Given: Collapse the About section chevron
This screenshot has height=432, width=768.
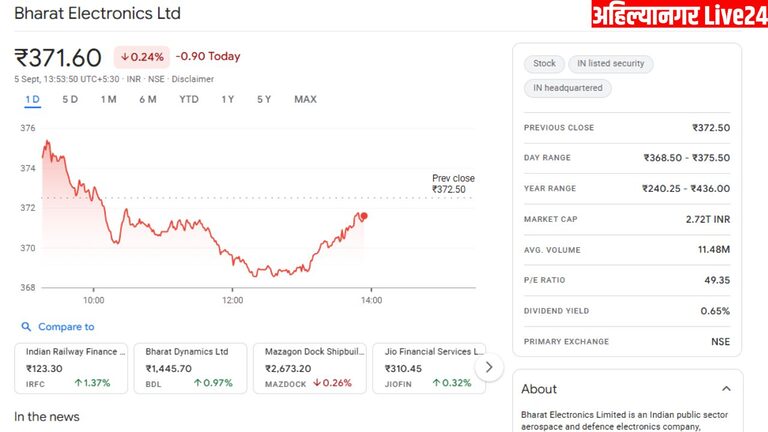Looking at the screenshot, I should (x=726, y=389).
